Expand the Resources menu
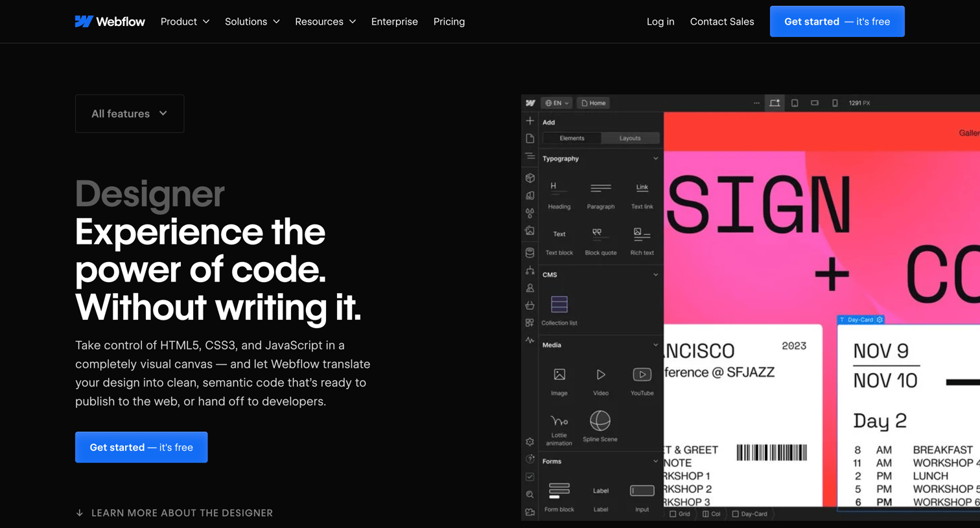 point(325,21)
